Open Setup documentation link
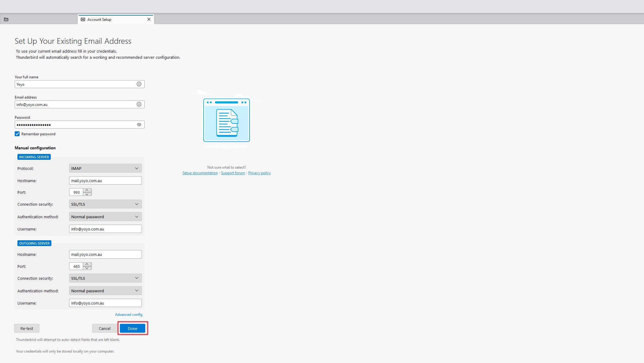644x363 pixels. 200,173
